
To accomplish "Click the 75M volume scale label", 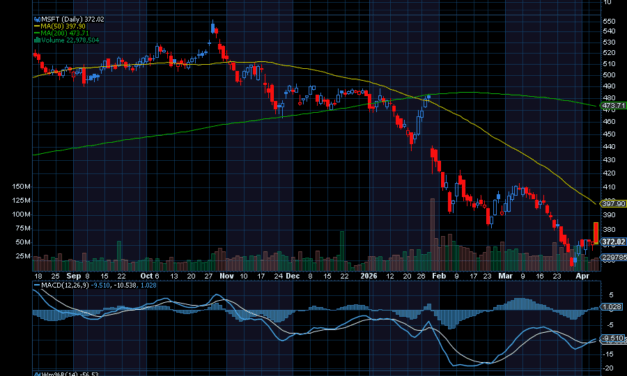I will click(x=23, y=228).
